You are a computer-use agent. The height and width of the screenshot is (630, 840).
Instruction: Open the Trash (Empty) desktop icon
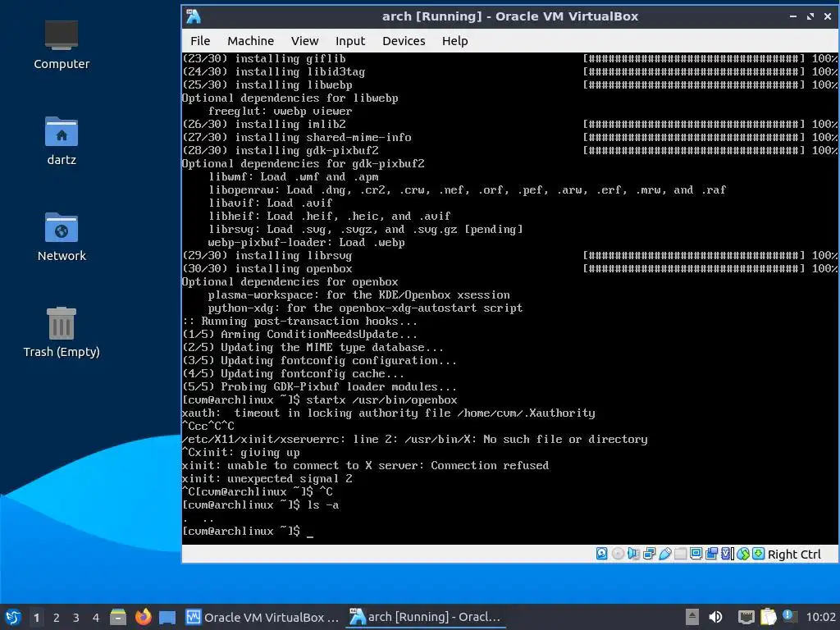pyautogui.click(x=61, y=332)
